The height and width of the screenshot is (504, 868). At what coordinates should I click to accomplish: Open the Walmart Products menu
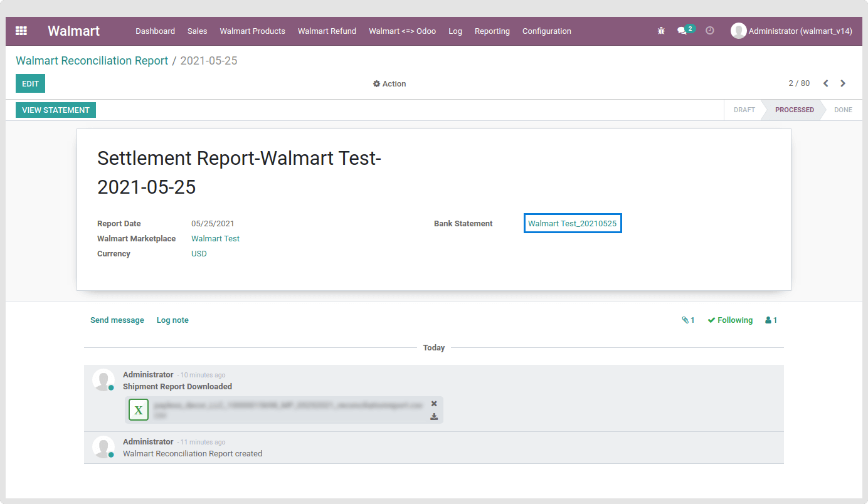pos(252,31)
